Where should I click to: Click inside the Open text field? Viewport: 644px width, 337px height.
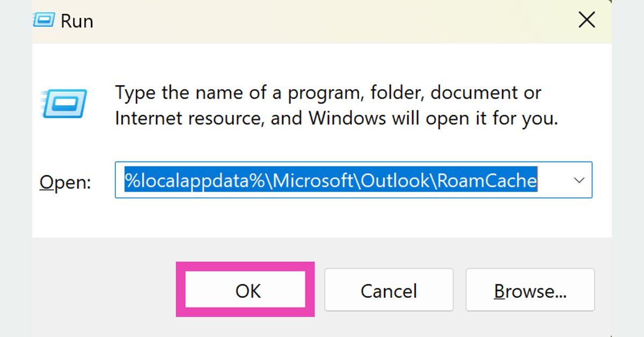[x=343, y=180]
